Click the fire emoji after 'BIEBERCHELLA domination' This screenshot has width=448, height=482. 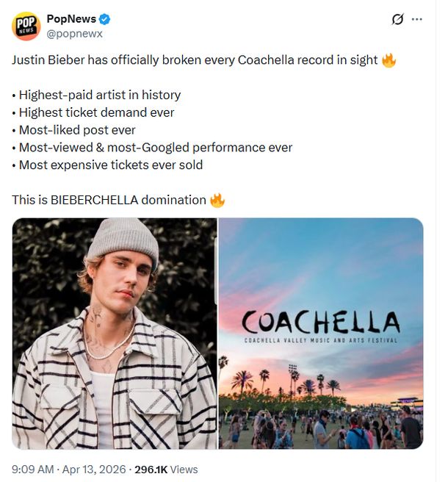[217, 200]
